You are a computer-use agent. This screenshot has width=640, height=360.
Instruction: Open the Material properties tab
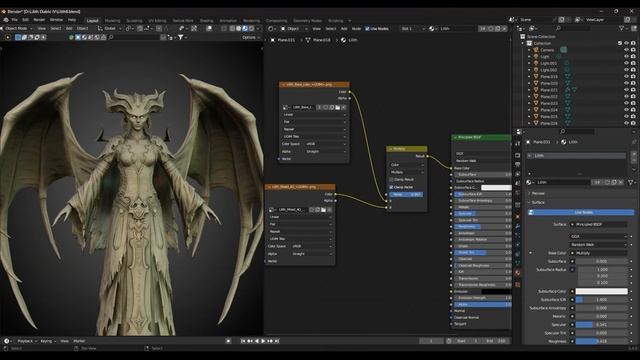tap(518, 273)
